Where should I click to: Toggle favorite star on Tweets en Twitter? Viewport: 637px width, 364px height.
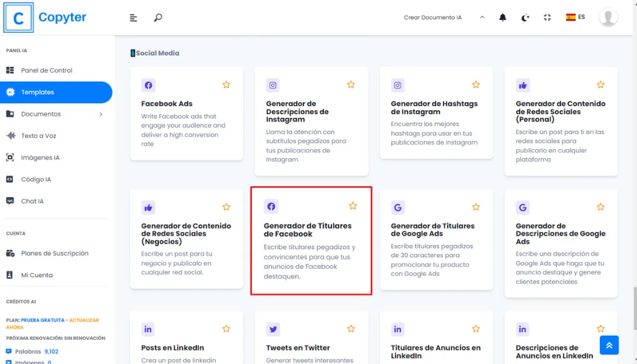tap(351, 329)
